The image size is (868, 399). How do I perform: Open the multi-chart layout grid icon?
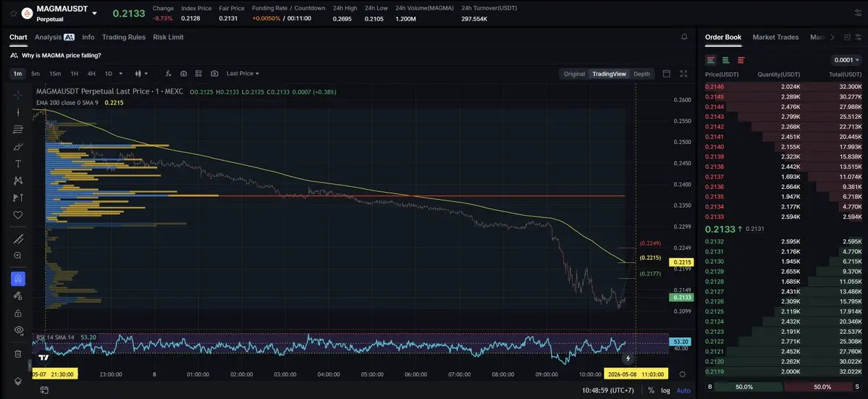point(199,74)
